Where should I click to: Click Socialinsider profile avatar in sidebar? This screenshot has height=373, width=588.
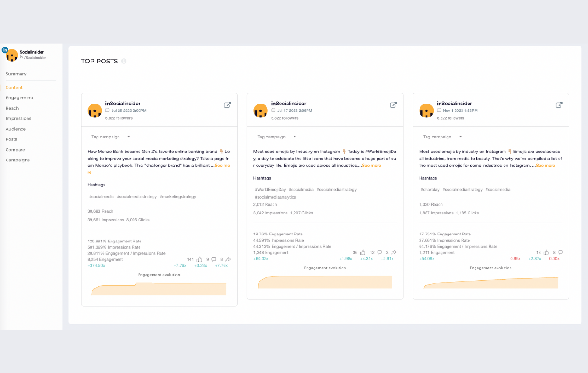pos(11,55)
